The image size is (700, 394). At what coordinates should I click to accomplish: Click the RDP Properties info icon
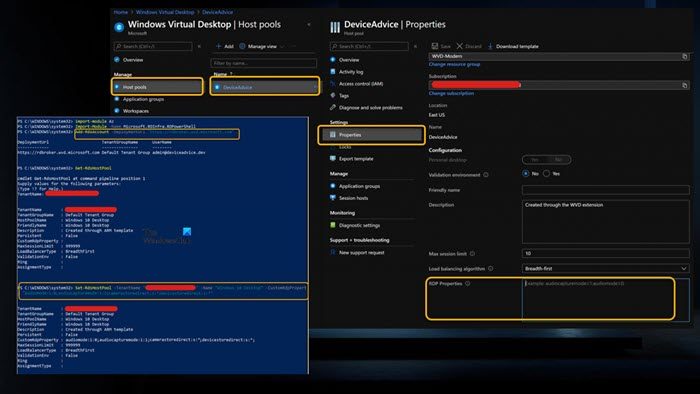point(467,283)
